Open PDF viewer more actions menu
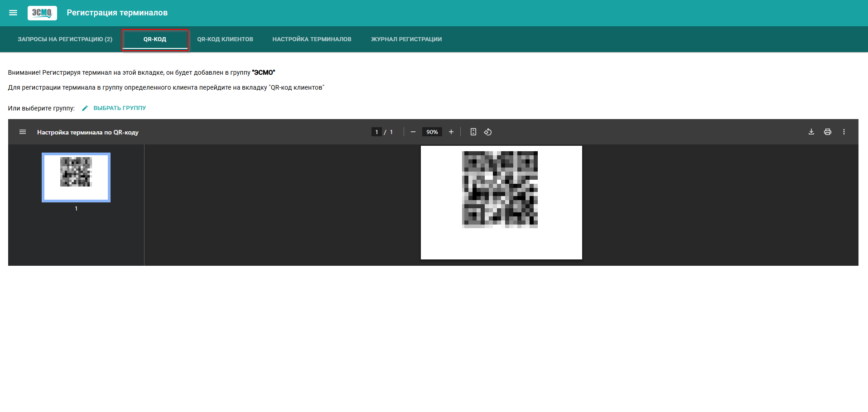The width and height of the screenshot is (868, 412). [x=844, y=132]
